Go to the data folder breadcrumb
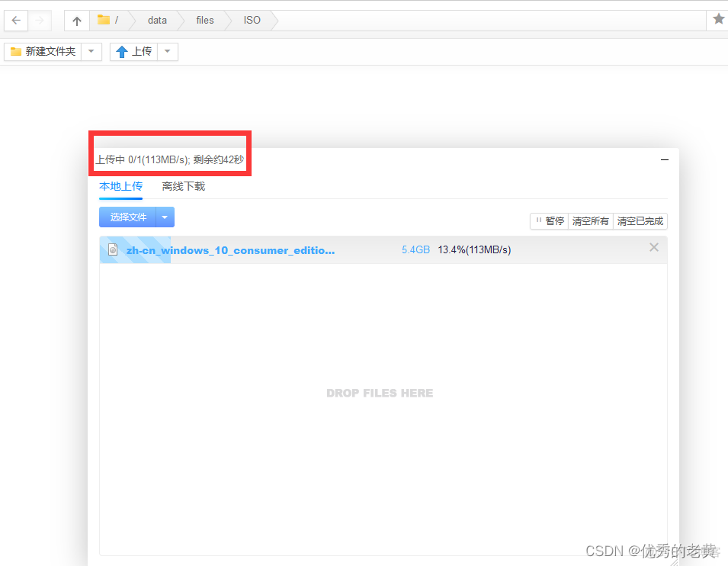Screen dimensions: 728x566 157,21
